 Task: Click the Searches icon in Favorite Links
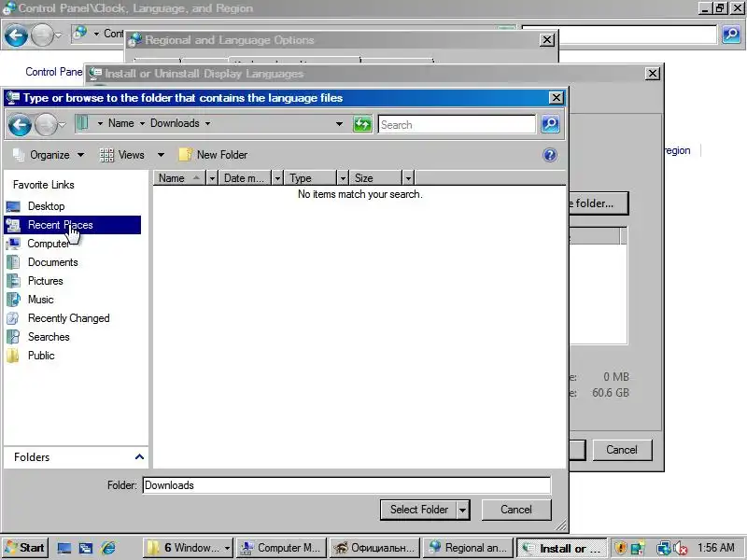(x=13, y=337)
